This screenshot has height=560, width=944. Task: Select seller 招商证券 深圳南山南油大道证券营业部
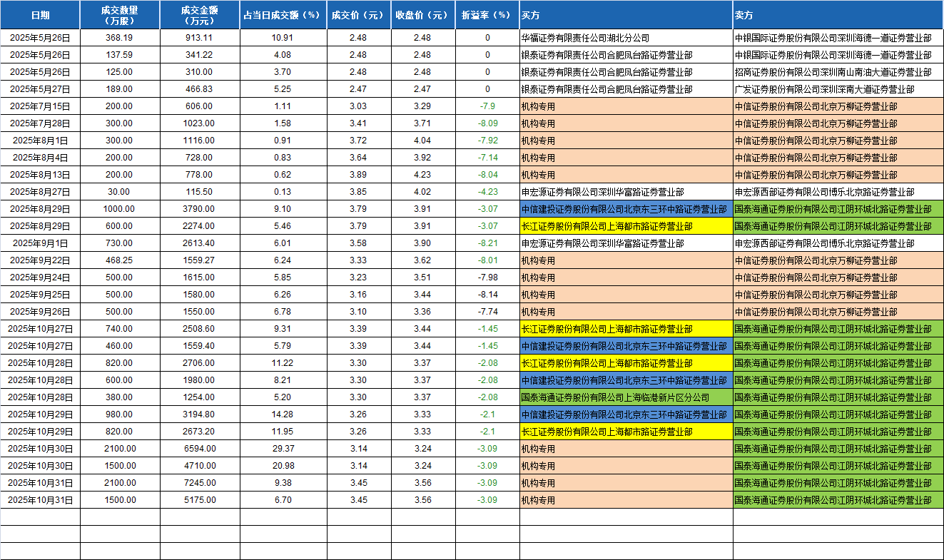838,72
